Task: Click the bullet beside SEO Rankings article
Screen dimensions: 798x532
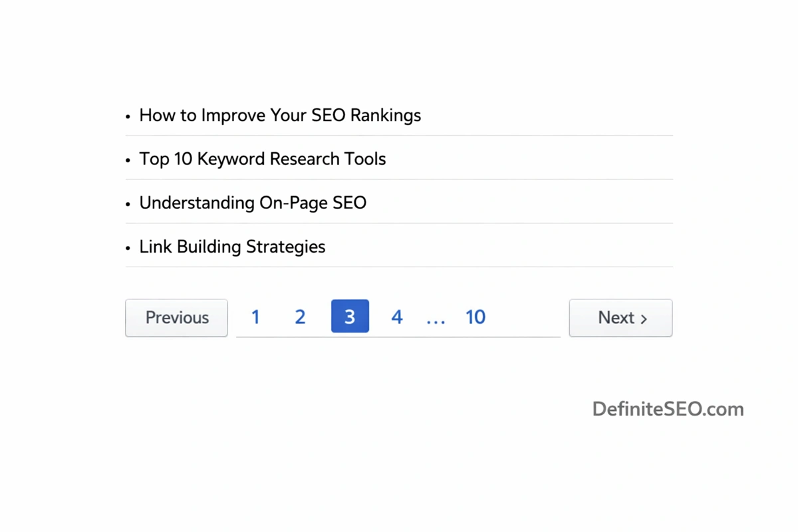Action: [127, 116]
